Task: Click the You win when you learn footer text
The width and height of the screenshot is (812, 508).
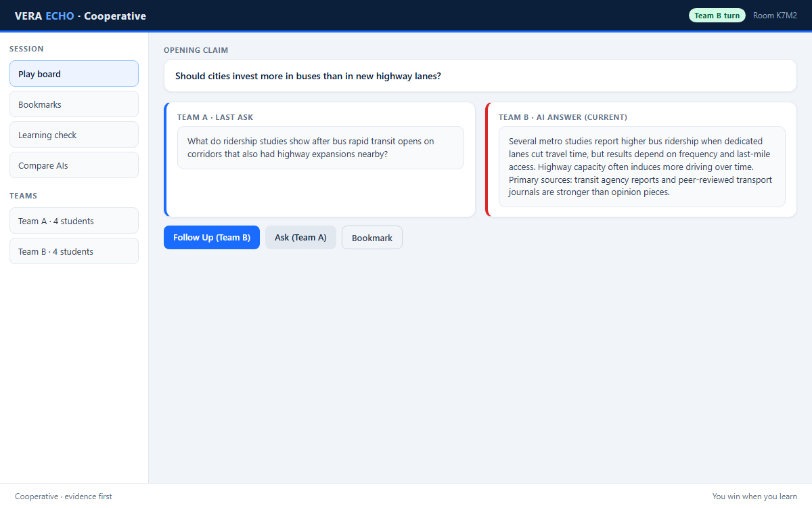Action: (754, 496)
